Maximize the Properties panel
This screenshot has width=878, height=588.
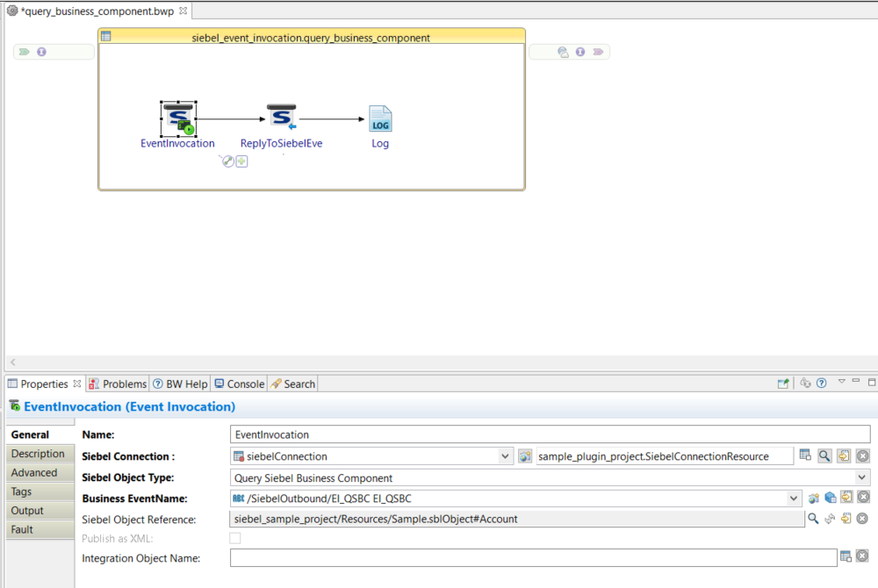click(871, 382)
